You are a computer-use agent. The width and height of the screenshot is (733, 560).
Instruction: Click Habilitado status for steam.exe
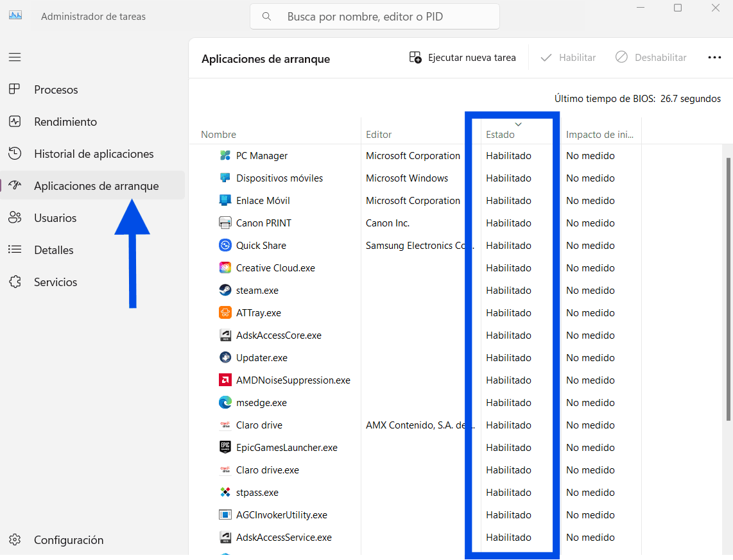point(508,291)
